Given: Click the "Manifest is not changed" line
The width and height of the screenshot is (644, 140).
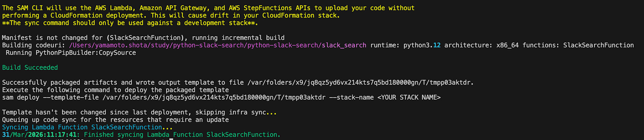Looking at the screenshot, I should 143,38.
